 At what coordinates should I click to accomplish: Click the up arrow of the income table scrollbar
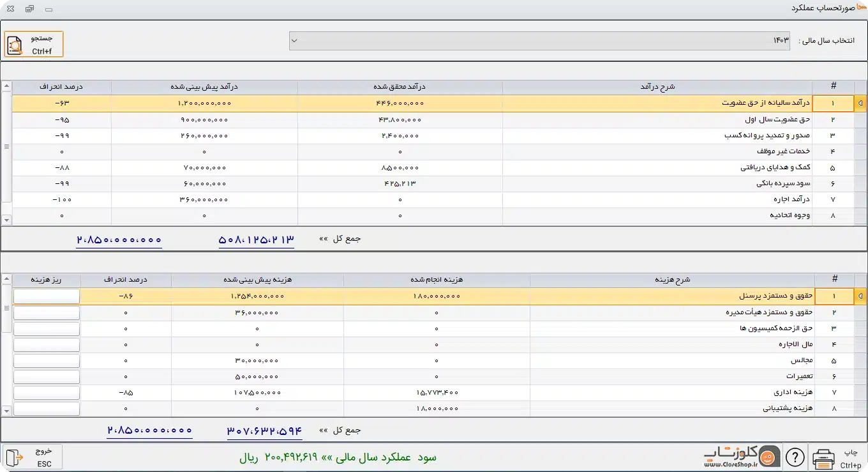point(7,86)
